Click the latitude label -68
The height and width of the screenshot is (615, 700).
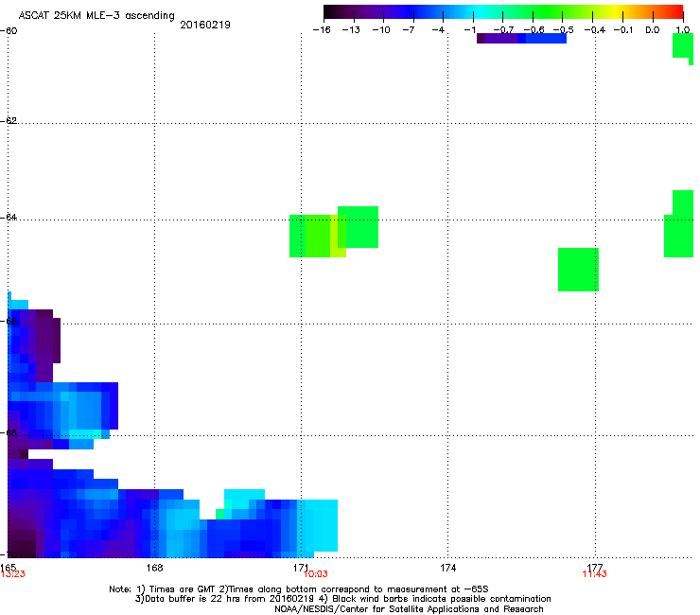click(x=9, y=432)
